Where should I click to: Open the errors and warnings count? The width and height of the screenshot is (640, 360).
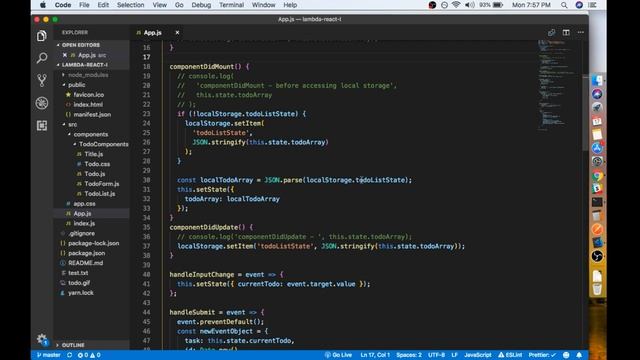click(x=89, y=355)
